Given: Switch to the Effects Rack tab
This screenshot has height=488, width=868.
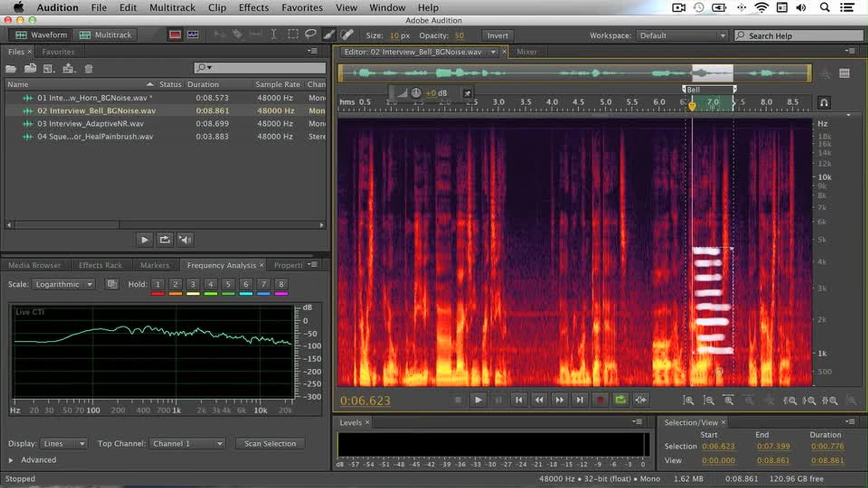Looking at the screenshot, I should coord(100,265).
